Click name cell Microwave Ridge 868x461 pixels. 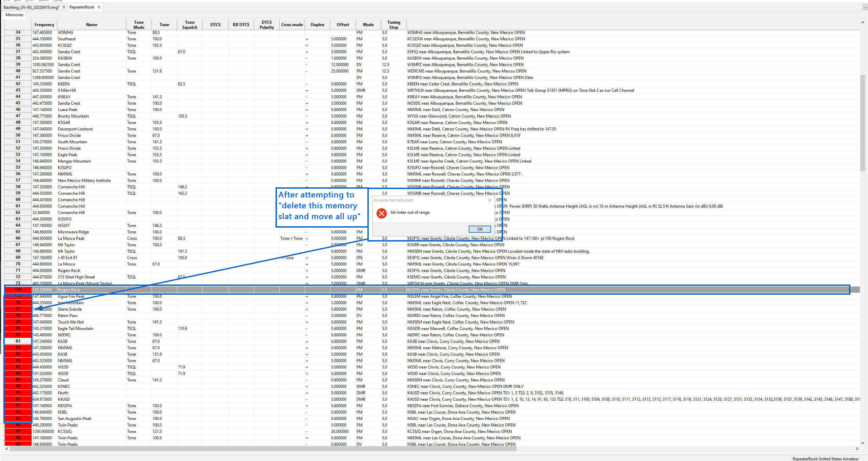point(92,232)
